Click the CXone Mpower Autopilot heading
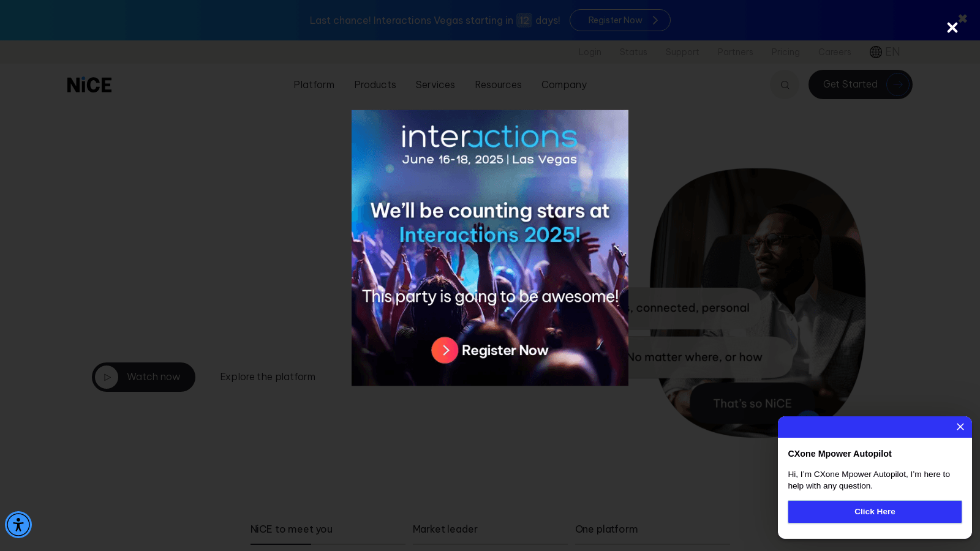980x551 pixels. tap(840, 454)
